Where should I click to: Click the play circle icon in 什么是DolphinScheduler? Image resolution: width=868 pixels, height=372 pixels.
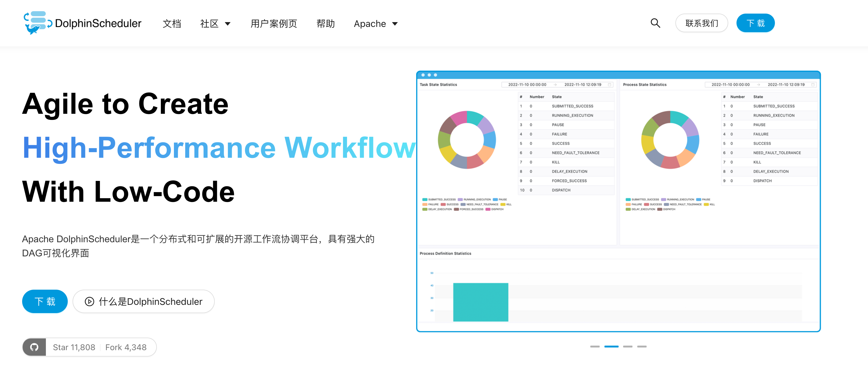[x=89, y=301]
